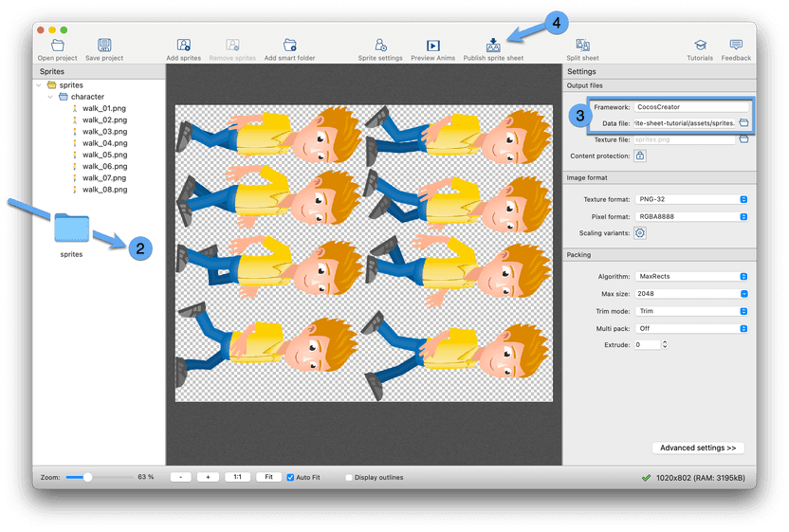This screenshot has width=789, height=532.
Task: Toggle the Content protection lock
Action: click(640, 156)
